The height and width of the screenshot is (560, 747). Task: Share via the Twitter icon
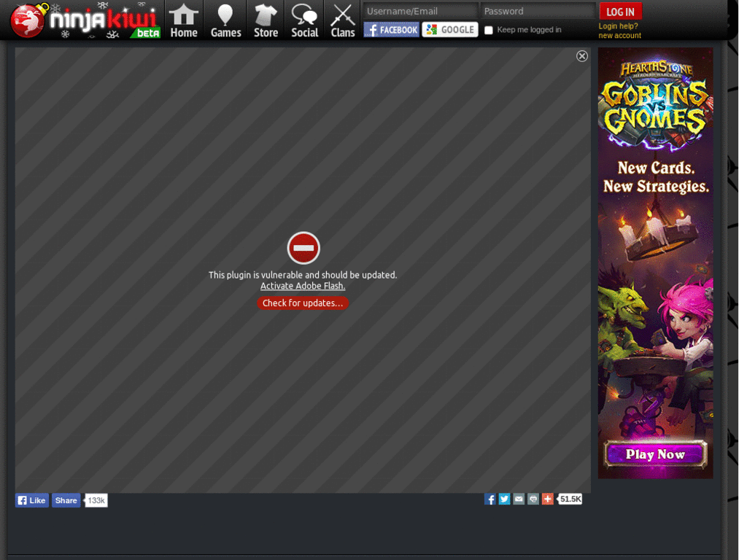[504, 499]
